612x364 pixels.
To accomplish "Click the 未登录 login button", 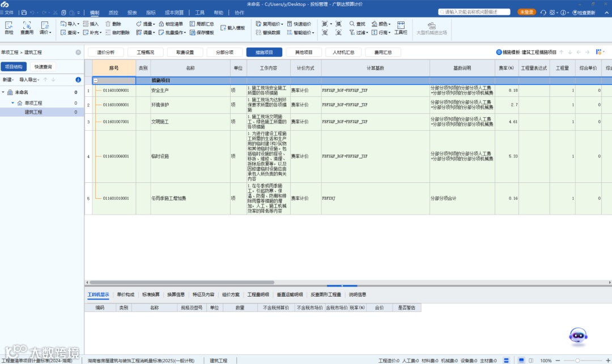I will pyautogui.click(x=526, y=12).
